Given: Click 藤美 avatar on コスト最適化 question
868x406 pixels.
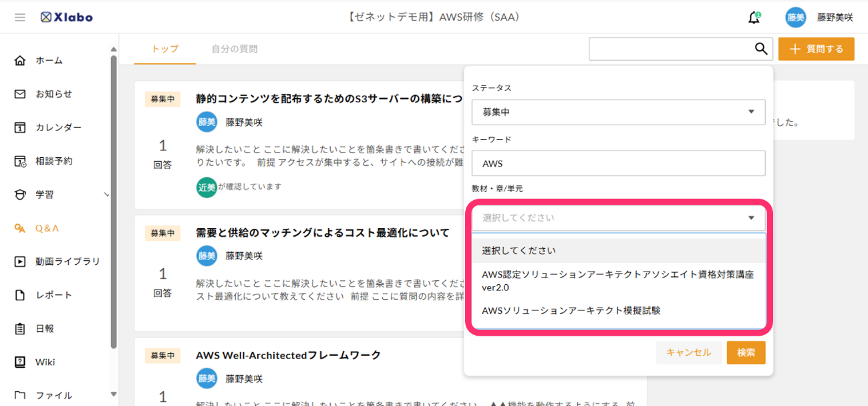Looking at the screenshot, I should pyautogui.click(x=206, y=256).
